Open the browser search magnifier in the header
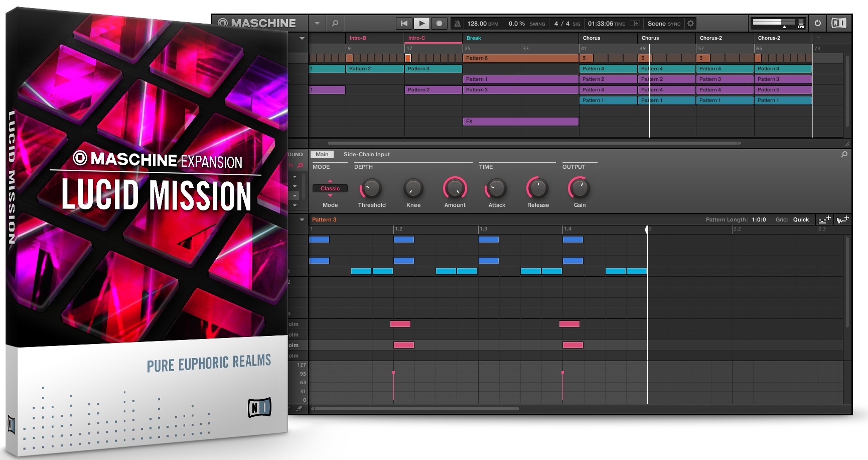Image resolution: width=868 pixels, height=460 pixels. 335,23
